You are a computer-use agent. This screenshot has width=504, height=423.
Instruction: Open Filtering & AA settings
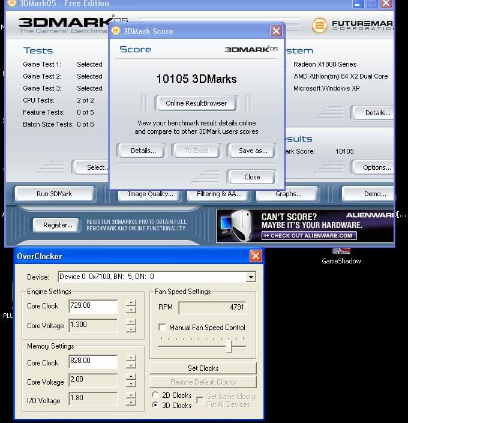(x=219, y=194)
